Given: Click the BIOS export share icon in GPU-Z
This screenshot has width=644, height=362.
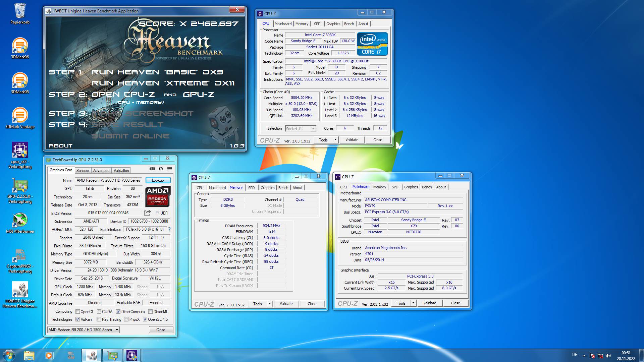Looking at the screenshot, I should pyautogui.click(x=147, y=213).
